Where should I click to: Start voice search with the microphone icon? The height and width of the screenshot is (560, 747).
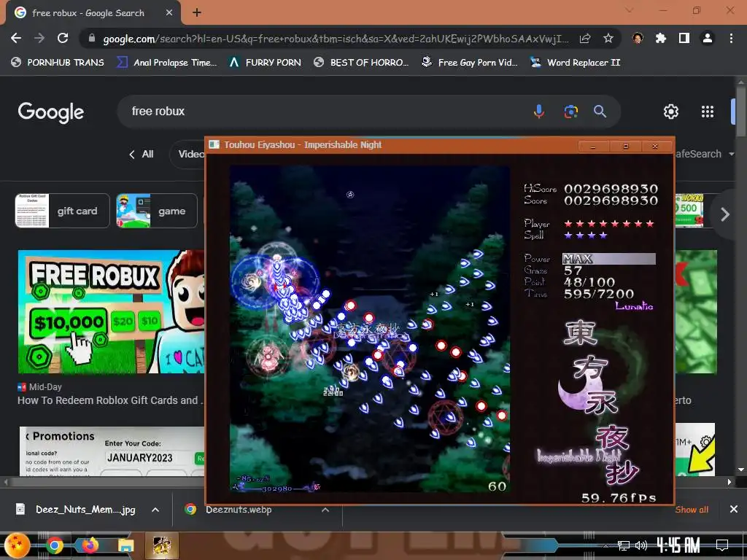point(539,112)
